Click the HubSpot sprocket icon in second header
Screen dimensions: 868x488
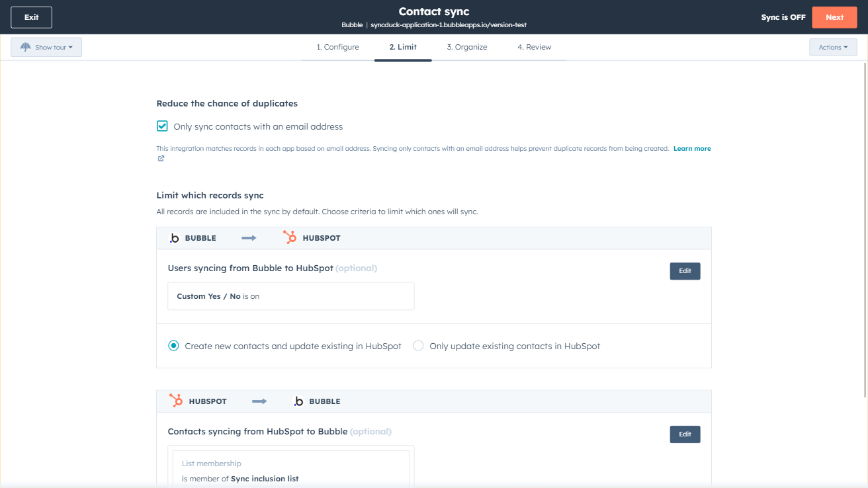(x=176, y=401)
